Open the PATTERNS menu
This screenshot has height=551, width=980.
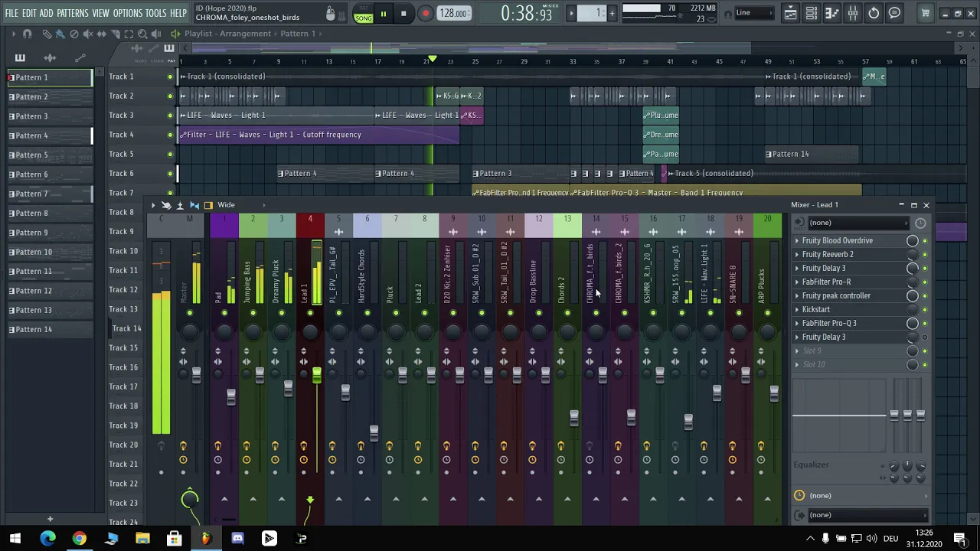73,14
